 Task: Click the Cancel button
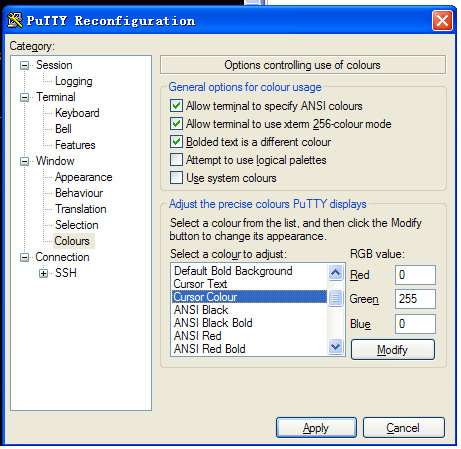[403, 428]
